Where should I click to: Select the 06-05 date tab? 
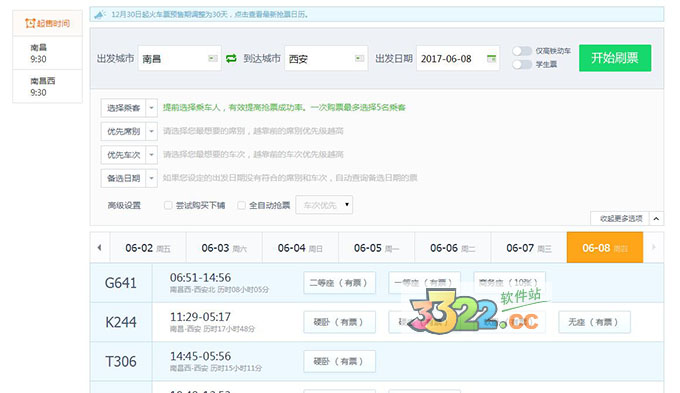[x=376, y=248]
